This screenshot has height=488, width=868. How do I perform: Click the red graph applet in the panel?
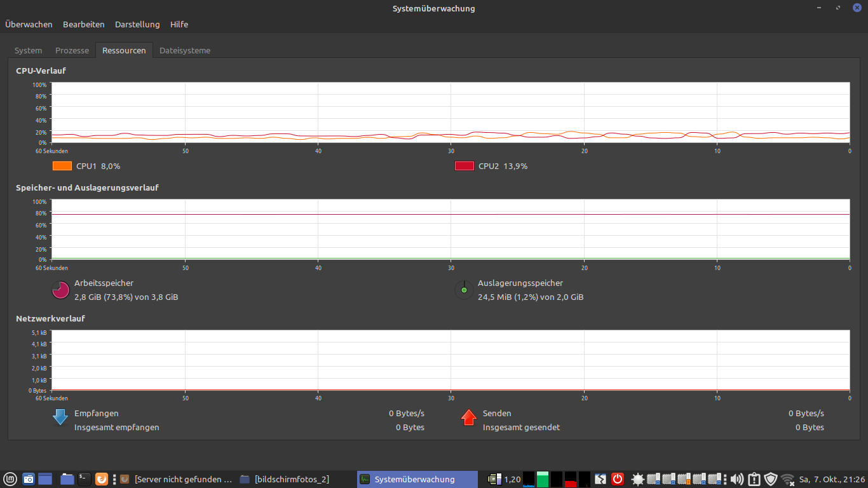(x=571, y=479)
